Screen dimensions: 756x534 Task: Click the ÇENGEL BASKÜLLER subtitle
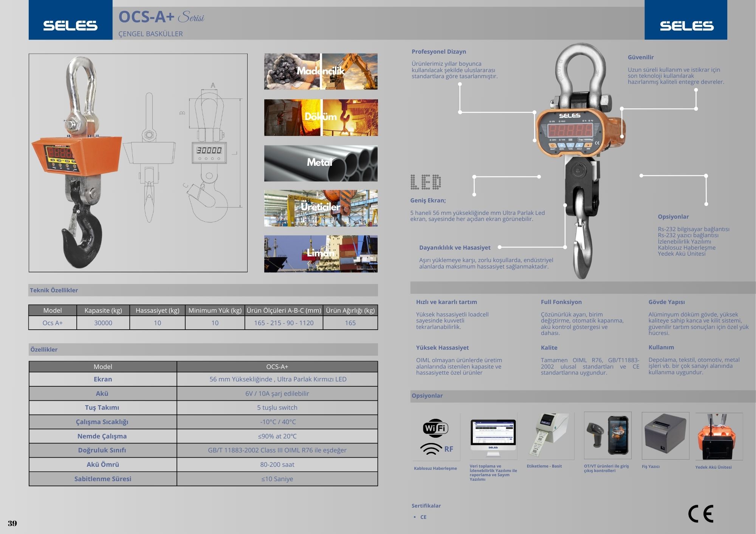click(x=150, y=34)
